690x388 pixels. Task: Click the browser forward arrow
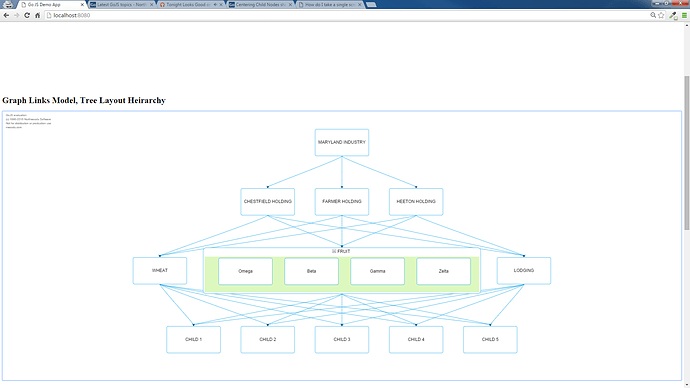pos(17,15)
